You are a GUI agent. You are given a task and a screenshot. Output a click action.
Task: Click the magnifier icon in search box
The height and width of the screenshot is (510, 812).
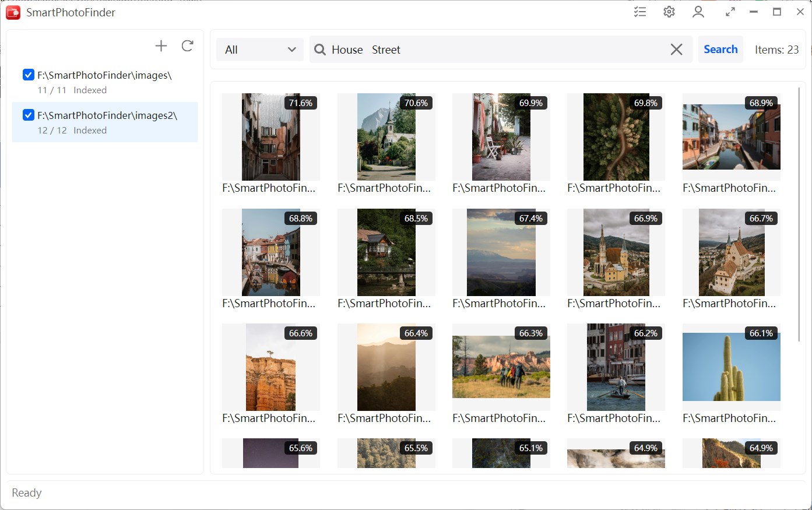coord(320,50)
